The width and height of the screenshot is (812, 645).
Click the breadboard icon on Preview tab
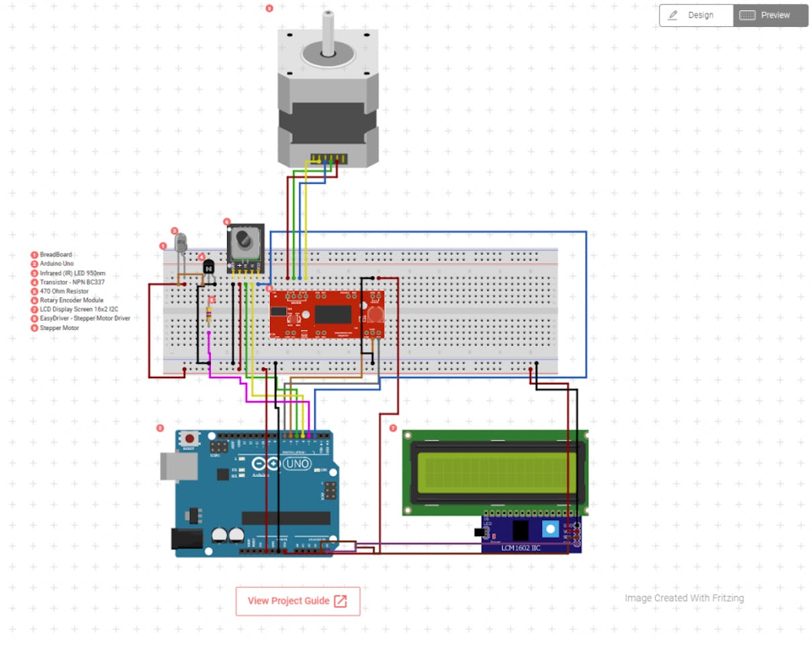pyautogui.click(x=748, y=15)
